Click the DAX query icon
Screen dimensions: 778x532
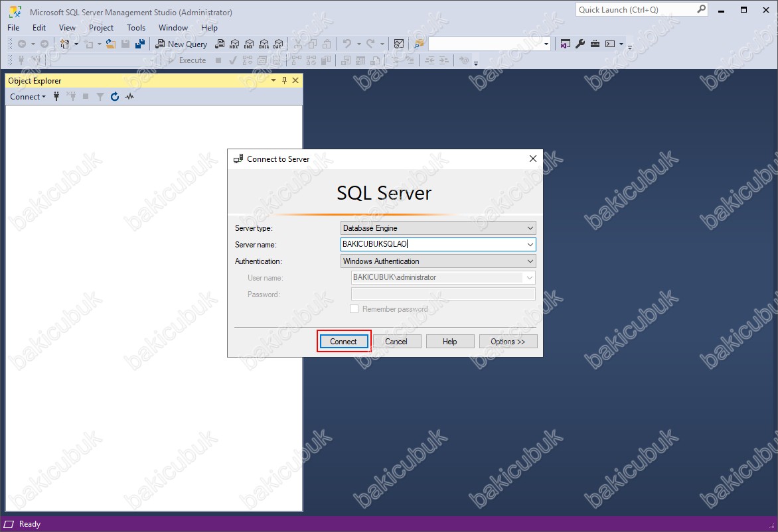pyautogui.click(x=278, y=44)
